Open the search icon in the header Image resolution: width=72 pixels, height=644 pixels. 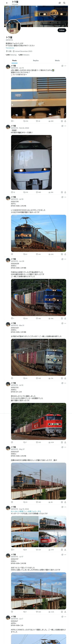click(x=64, y=3)
